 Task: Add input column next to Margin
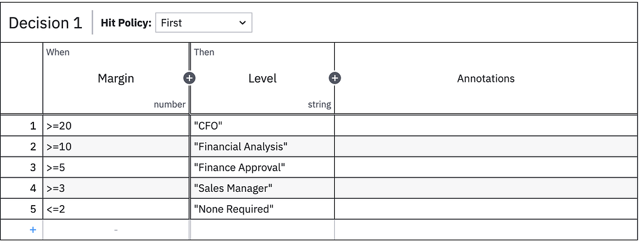(189, 78)
